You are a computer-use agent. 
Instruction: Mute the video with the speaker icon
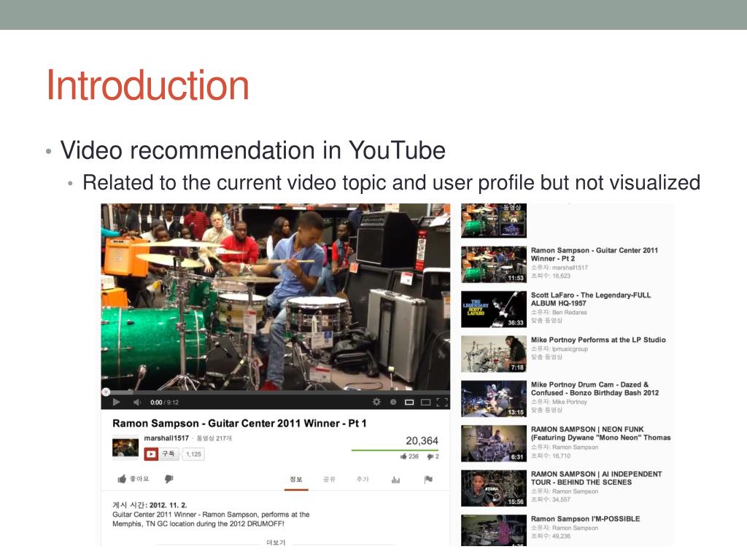click(136, 402)
